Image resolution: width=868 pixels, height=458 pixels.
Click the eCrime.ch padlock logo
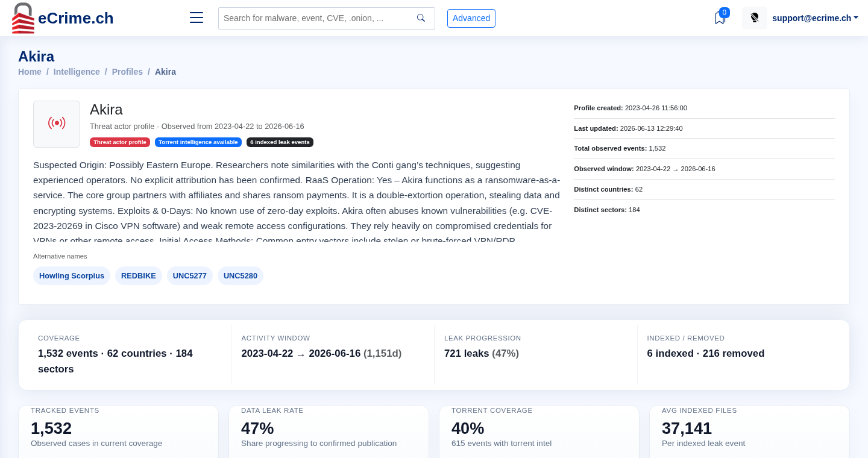click(x=23, y=18)
